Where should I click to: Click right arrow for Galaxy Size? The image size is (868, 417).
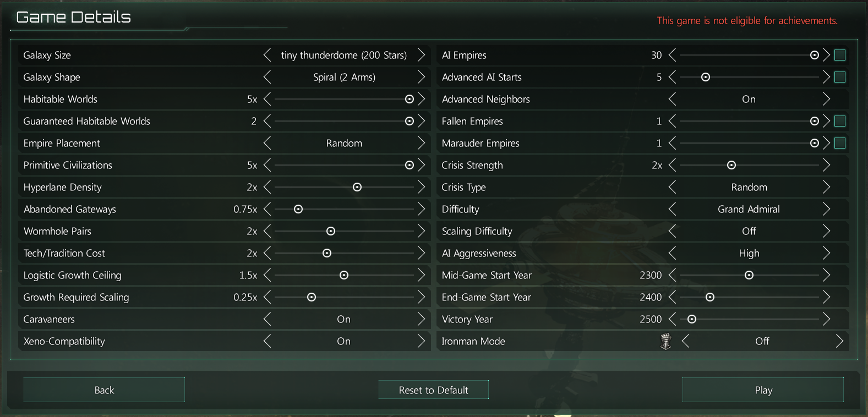[421, 55]
